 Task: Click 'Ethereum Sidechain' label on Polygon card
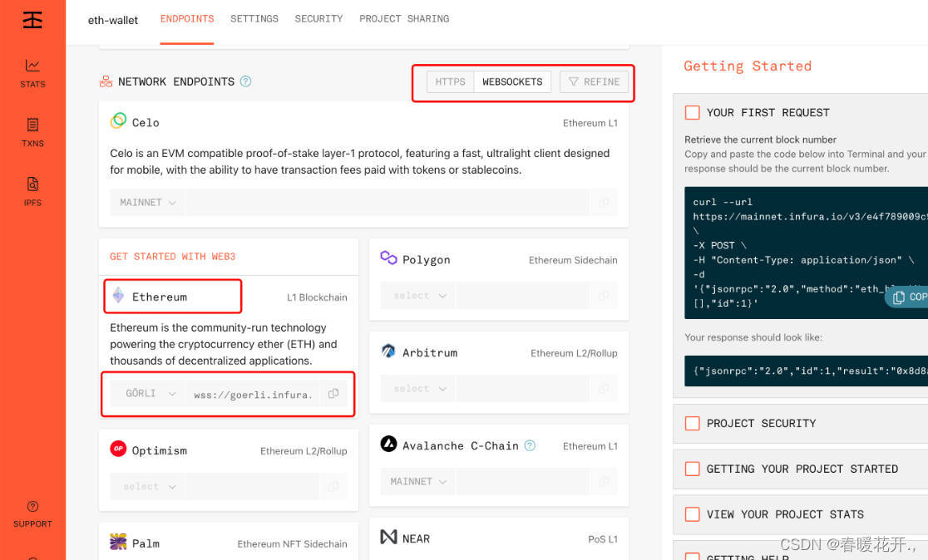(573, 260)
